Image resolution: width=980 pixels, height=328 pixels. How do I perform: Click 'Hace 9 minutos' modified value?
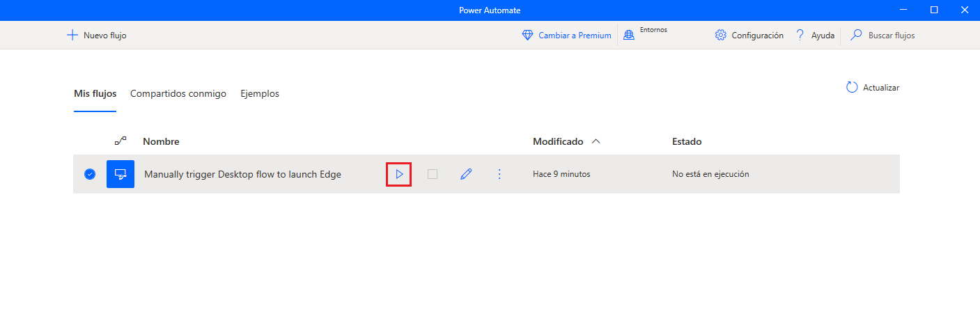point(561,174)
